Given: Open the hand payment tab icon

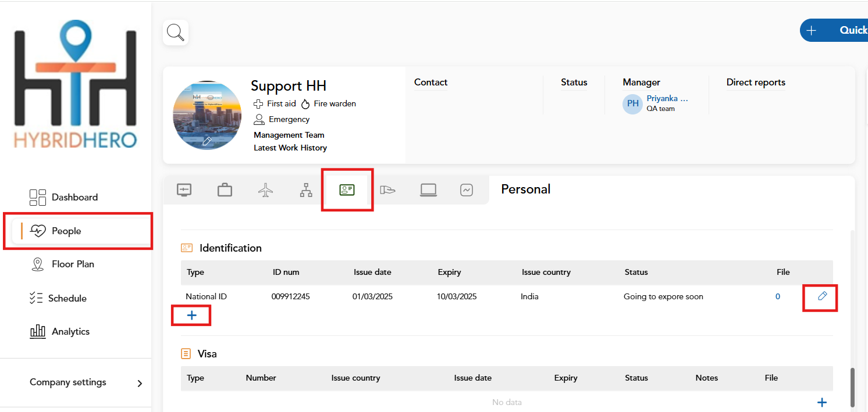Looking at the screenshot, I should click(x=387, y=189).
